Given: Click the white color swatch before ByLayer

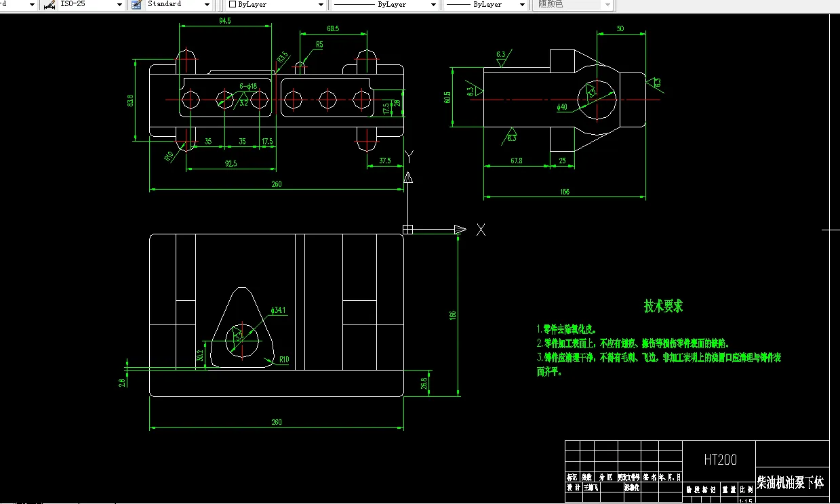Looking at the screenshot, I should click(233, 5).
